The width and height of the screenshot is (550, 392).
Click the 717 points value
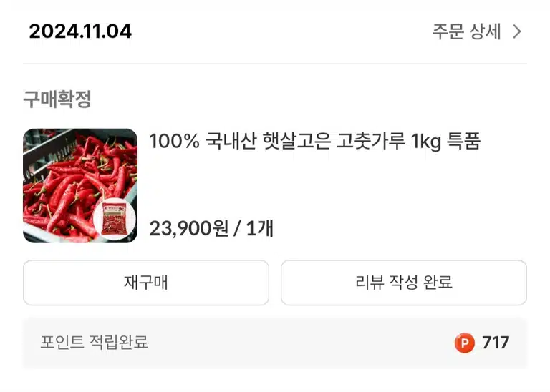click(x=496, y=343)
